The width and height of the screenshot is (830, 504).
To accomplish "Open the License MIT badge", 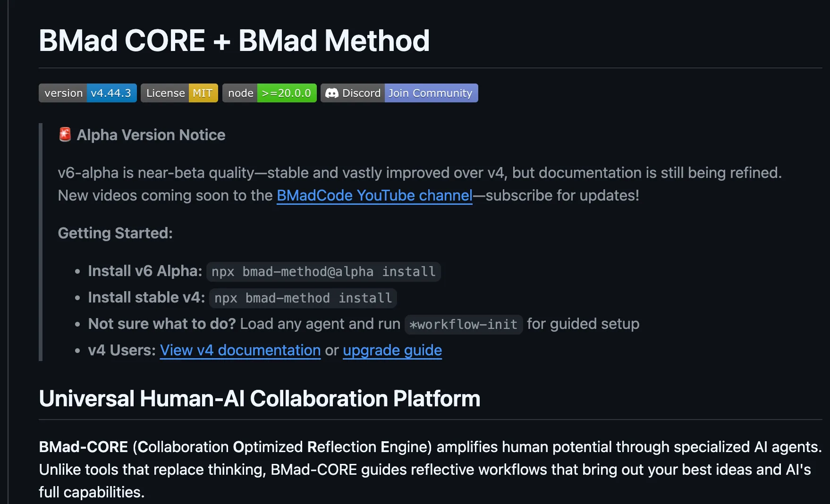I will tap(179, 93).
